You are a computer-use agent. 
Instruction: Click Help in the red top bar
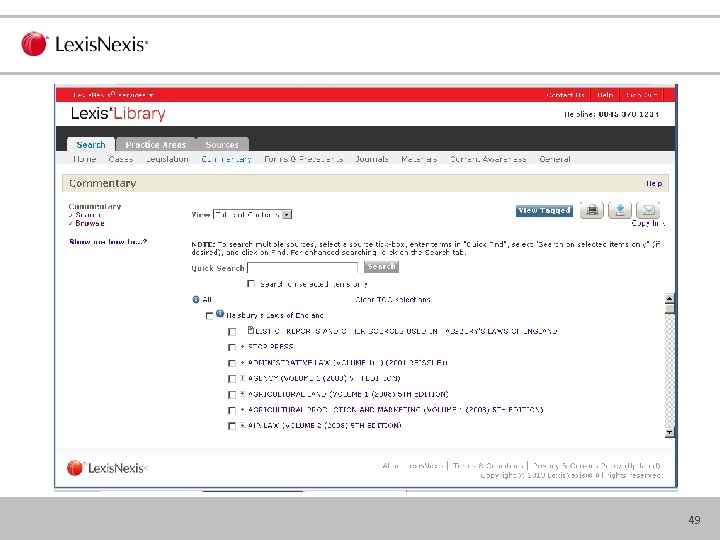[x=605, y=95]
